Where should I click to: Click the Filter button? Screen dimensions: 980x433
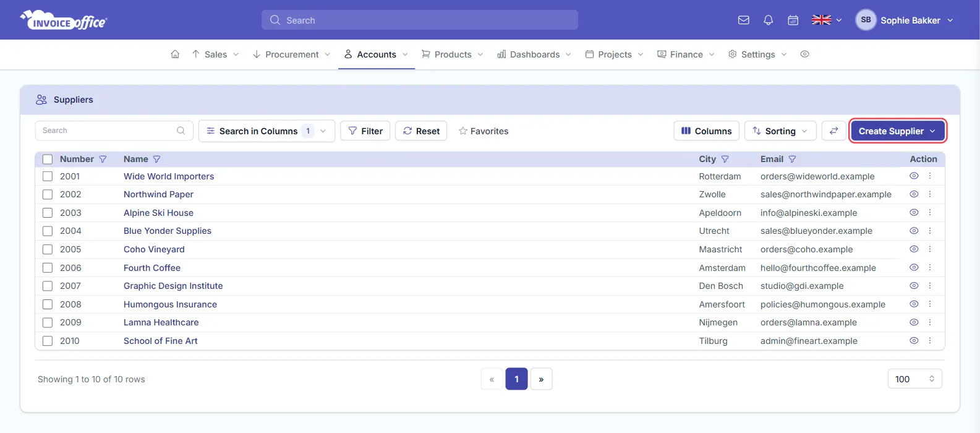tap(365, 131)
